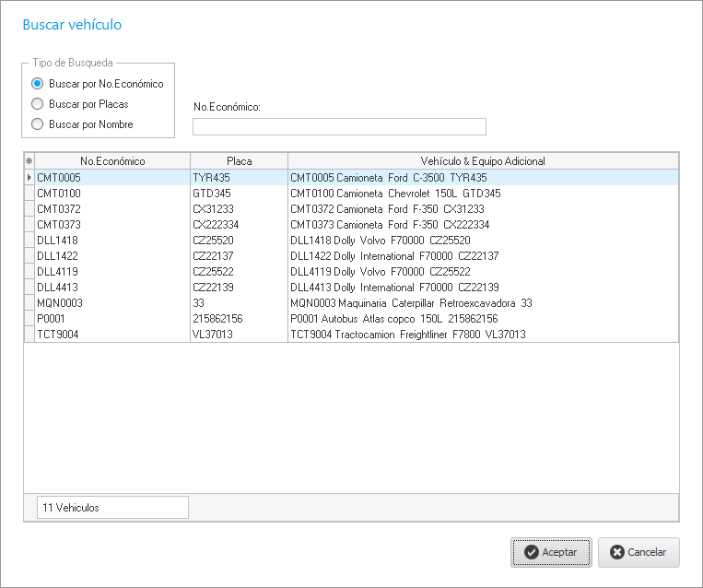703x588 pixels.
Task: Select the CMT0100 Chevrolet vehicle row
Action: coord(112,194)
